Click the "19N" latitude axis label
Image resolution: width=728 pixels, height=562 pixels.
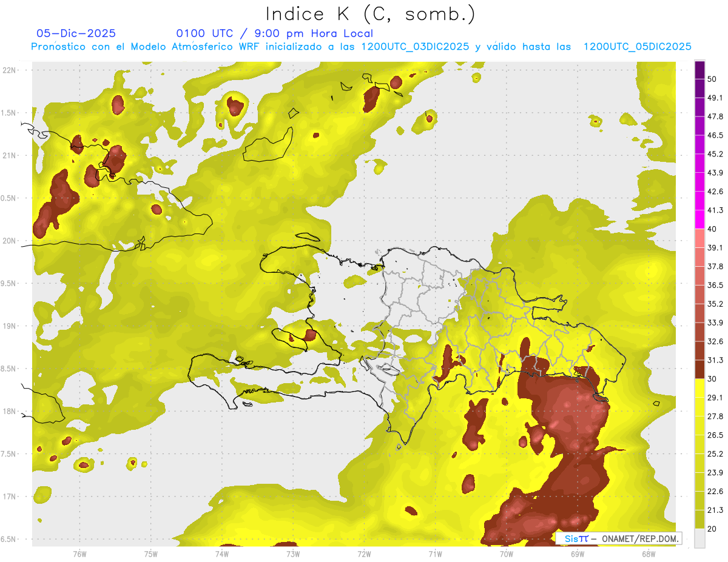click(9, 326)
